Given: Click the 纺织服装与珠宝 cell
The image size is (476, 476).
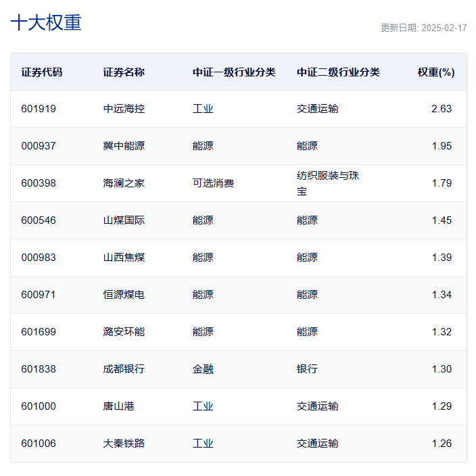Looking at the screenshot, I should tap(328, 183).
